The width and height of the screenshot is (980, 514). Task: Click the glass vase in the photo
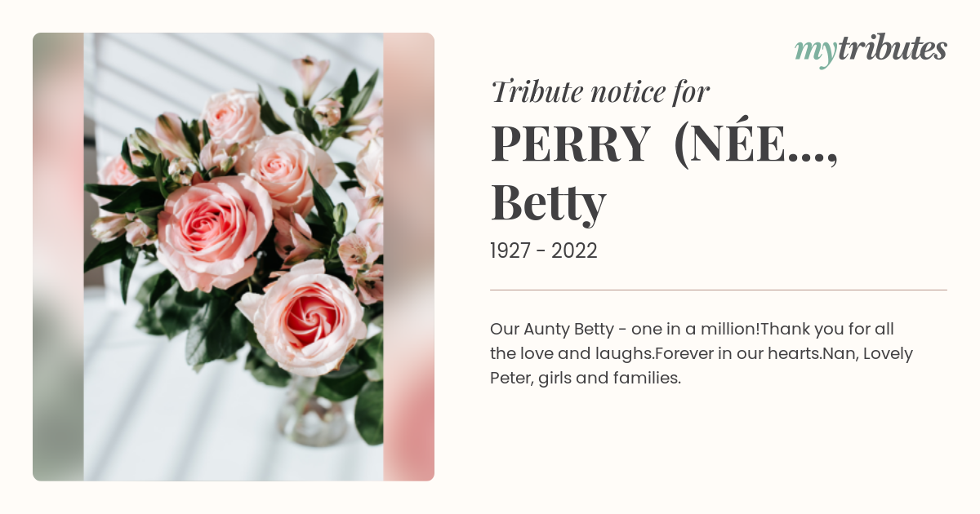tap(313, 412)
